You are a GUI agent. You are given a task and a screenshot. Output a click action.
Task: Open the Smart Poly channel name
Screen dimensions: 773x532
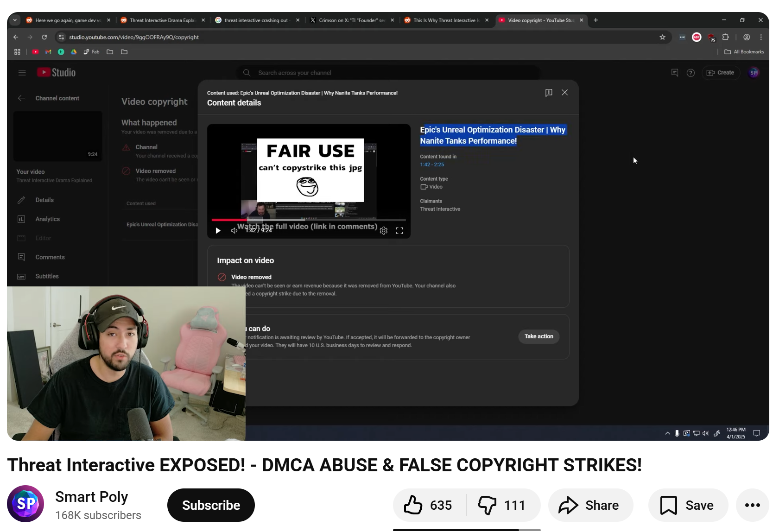[91, 497]
